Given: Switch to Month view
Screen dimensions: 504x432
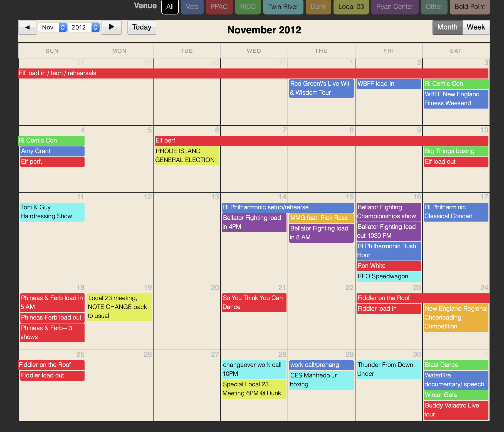Looking at the screenshot, I should [x=447, y=27].
